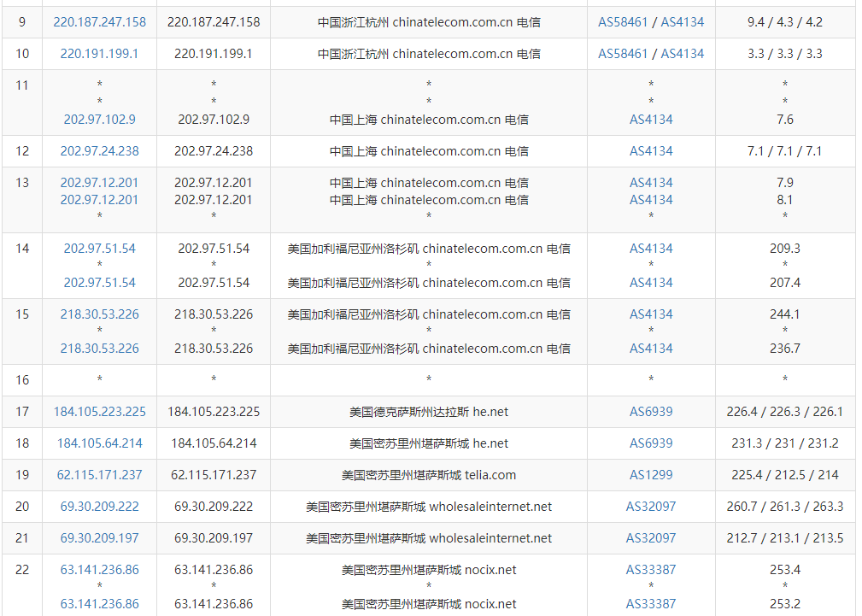Follow the blue 202.97.102.9 link in hop 11
The image size is (862, 616).
(99, 120)
